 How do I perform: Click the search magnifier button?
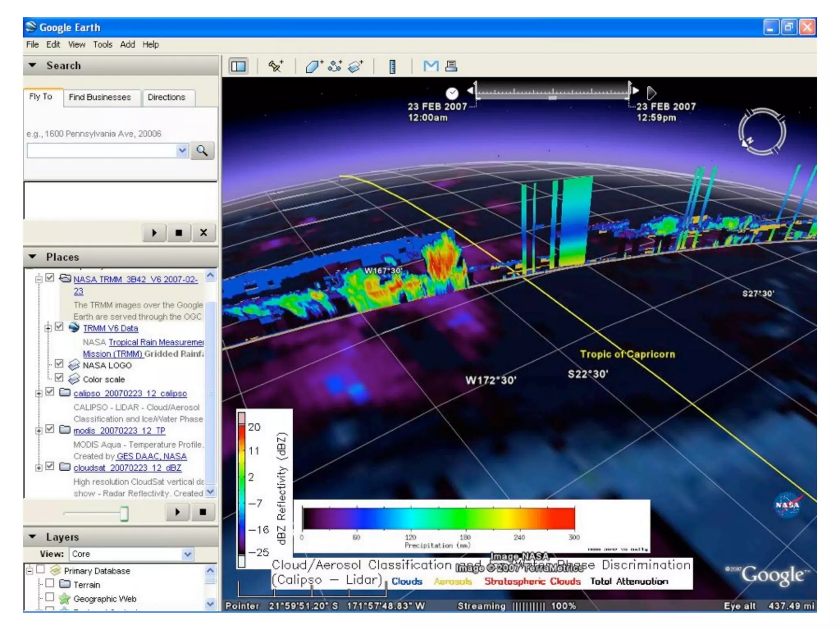[202, 151]
